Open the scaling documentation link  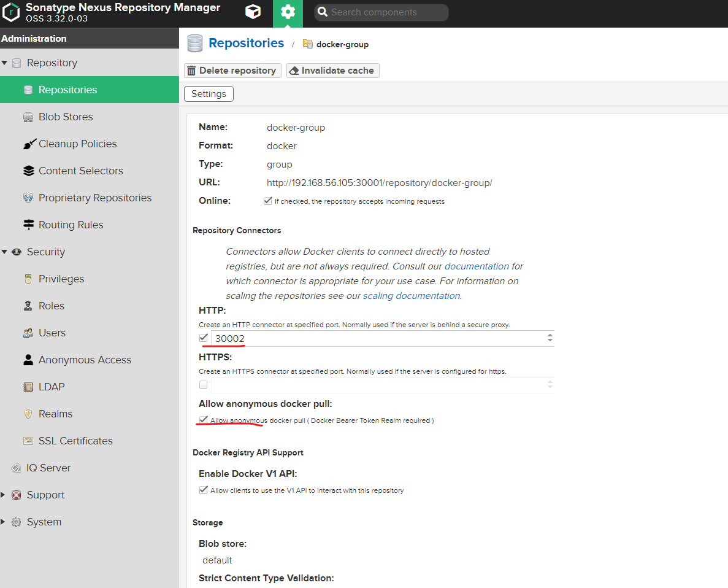411,296
